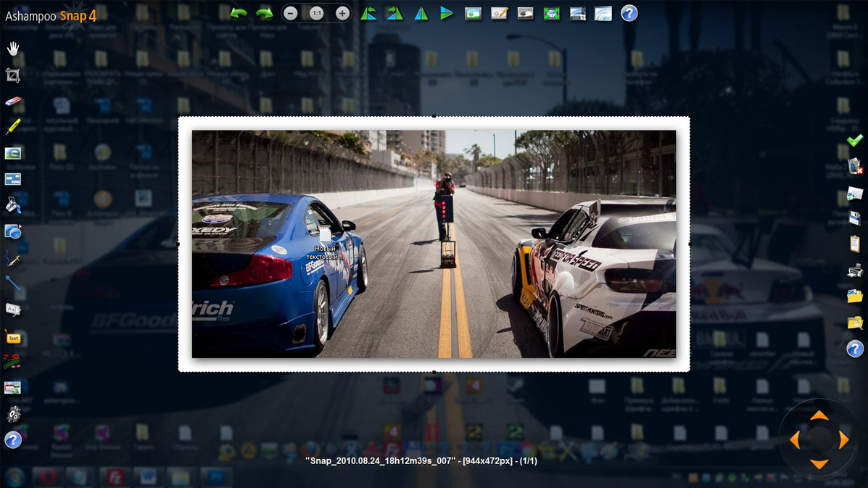
Task: Click the Ashampoo Snap 4 logo
Action: 51,16
